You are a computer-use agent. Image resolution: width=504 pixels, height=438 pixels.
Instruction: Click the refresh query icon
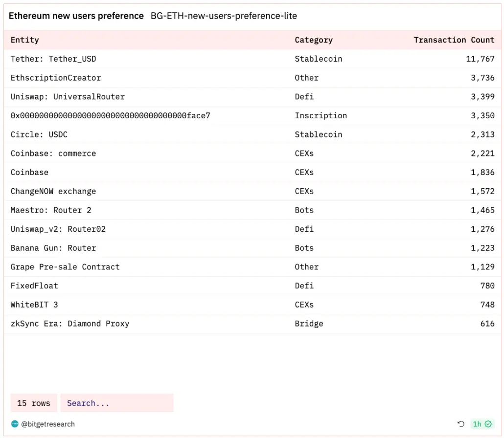point(460,424)
